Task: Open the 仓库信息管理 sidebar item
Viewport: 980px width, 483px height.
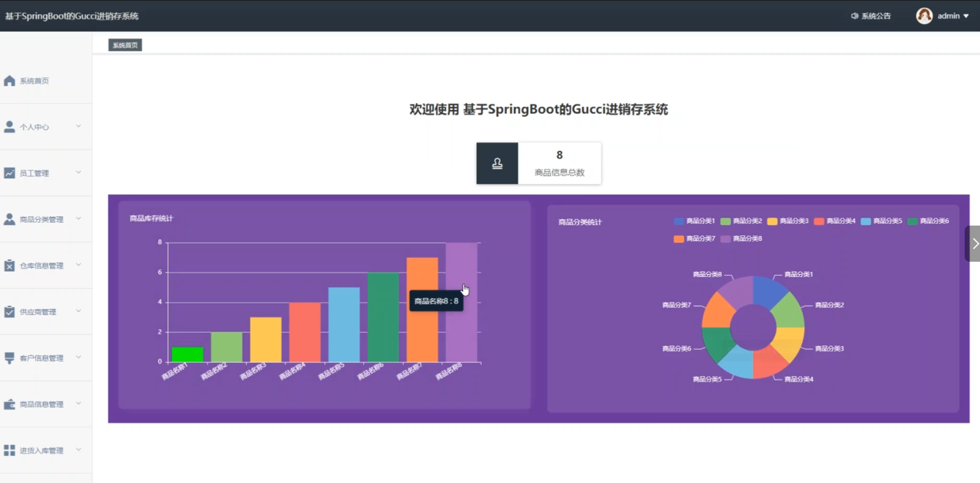Action: pyautogui.click(x=46, y=265)
